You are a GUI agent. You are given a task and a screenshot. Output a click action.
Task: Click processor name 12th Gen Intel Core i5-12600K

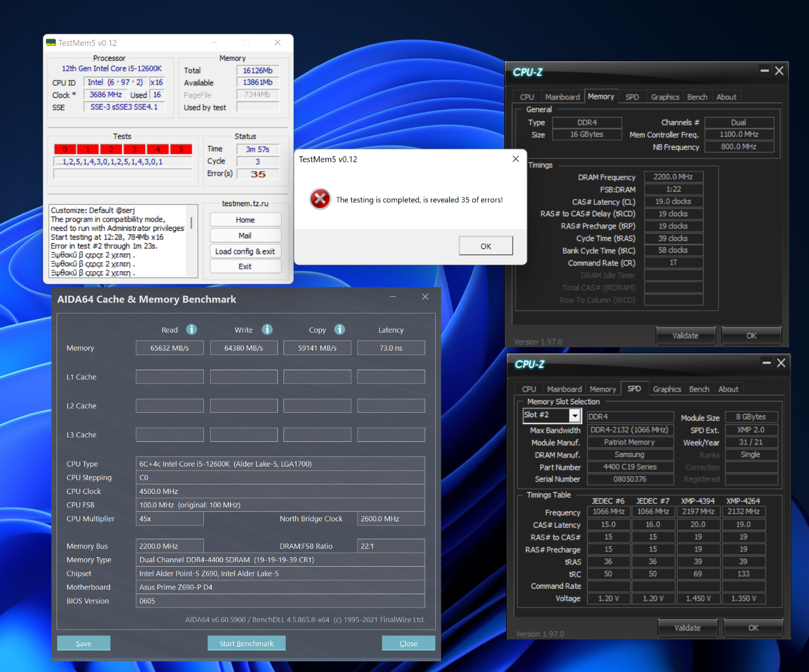111,68
